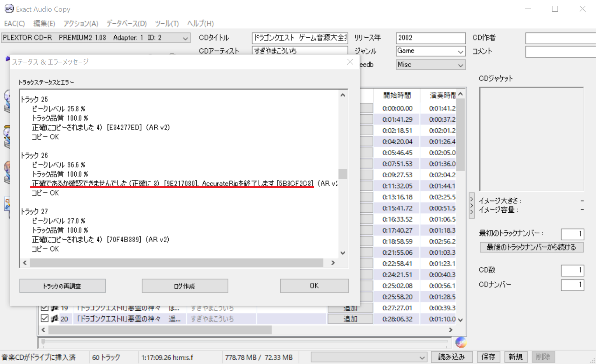
Task: Click the dialog scroll-up arrow
Action: [343, 95]
